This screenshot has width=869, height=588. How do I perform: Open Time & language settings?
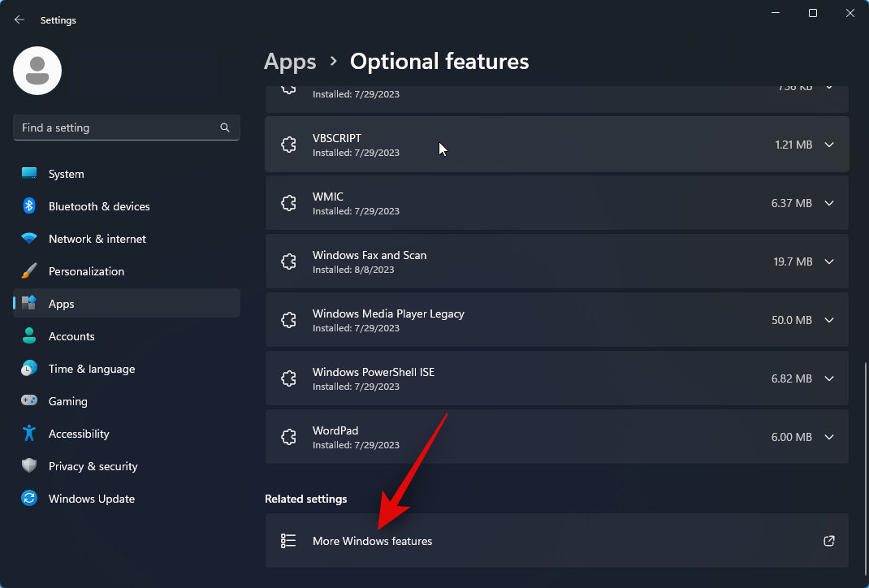tap(91, 369)
